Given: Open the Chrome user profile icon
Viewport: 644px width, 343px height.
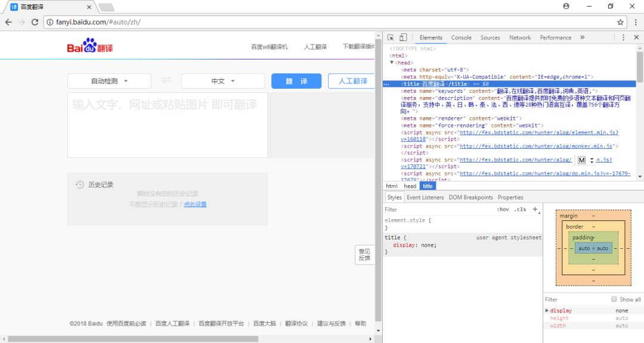Looking at the screenshot, I should pos(566,6).
